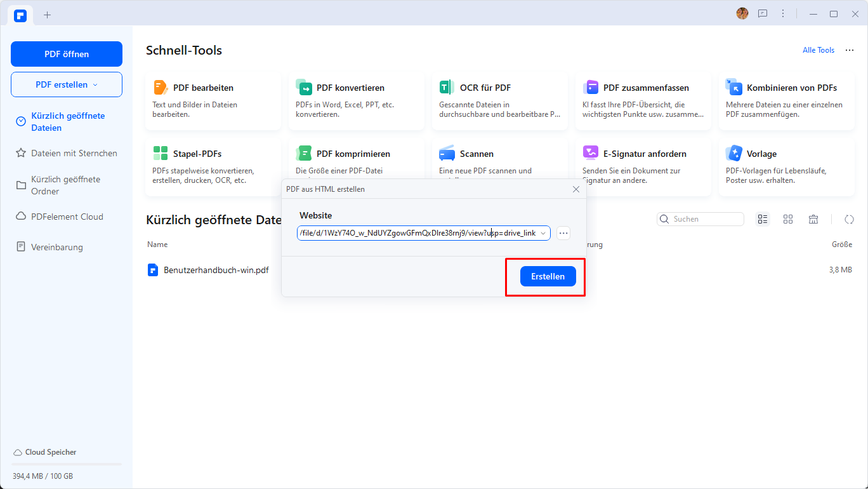Click the Stapel-PDFs tool icon
The width and height of the screenshot is (868, 489).
[x=161, y=154]
